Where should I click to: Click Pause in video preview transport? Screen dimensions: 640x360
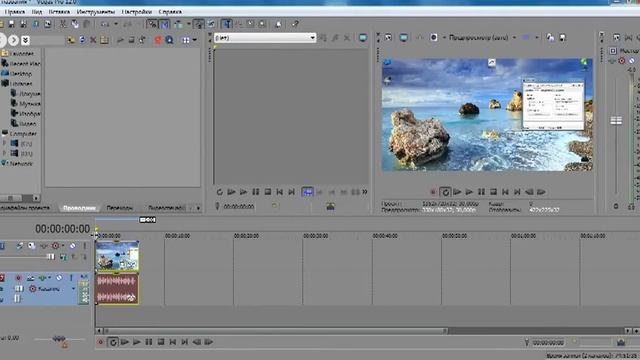pyautogui.click(x=481, y=192)
